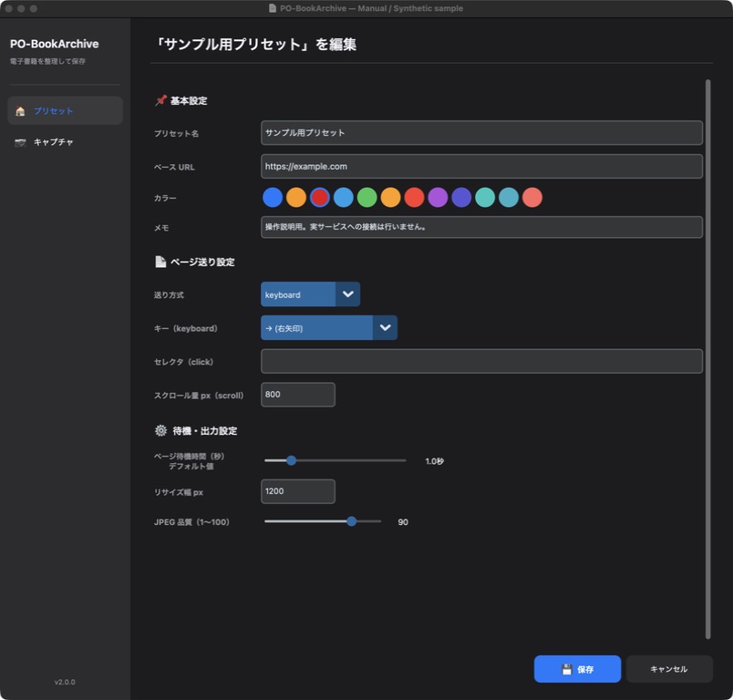Click the JPEG quality value 90

pyautogui.click(x=403, y=522)
